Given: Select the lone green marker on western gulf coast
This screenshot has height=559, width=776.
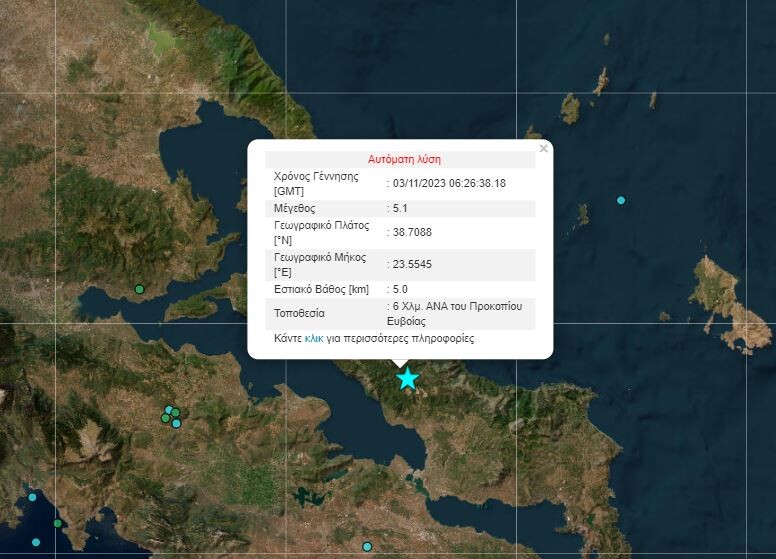Looking at the screenshot, I should pos(139,289).
